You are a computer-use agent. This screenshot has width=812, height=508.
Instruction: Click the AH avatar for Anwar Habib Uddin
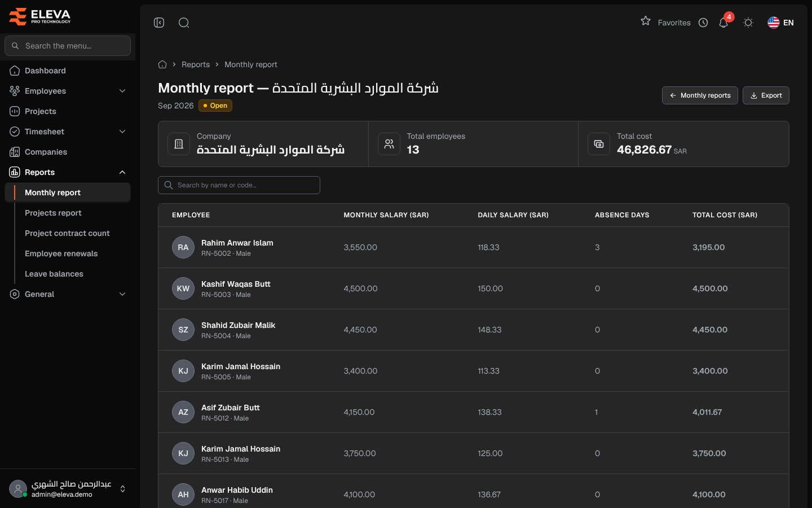coord(183,494)
